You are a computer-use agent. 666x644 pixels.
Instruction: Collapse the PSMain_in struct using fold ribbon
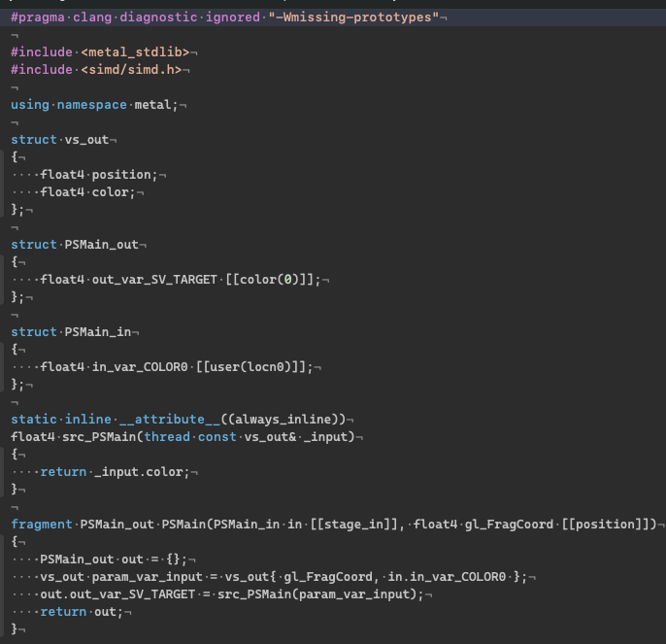pyautogui.click(x=2, y=367)
